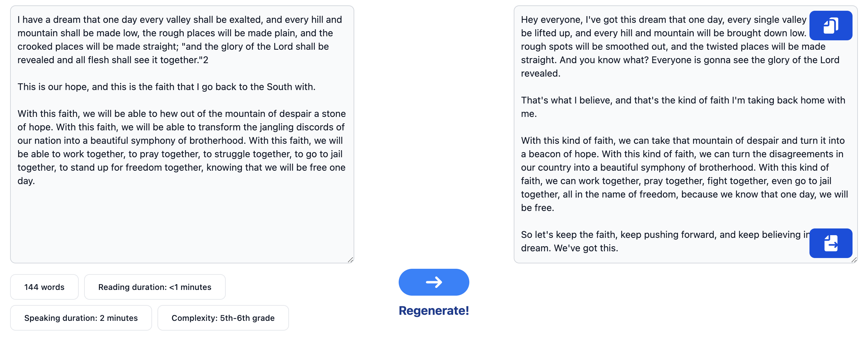
Task: Click the line 'This is our hope' in the input
Action: (167, 87)
